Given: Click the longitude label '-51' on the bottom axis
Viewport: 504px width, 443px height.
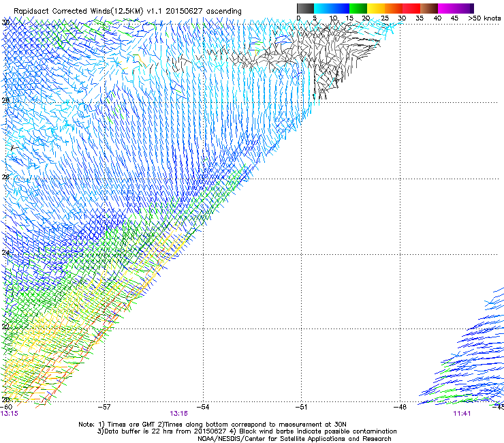Looking at the screenshot, I should pyautogui.click(x=302, y=407).
